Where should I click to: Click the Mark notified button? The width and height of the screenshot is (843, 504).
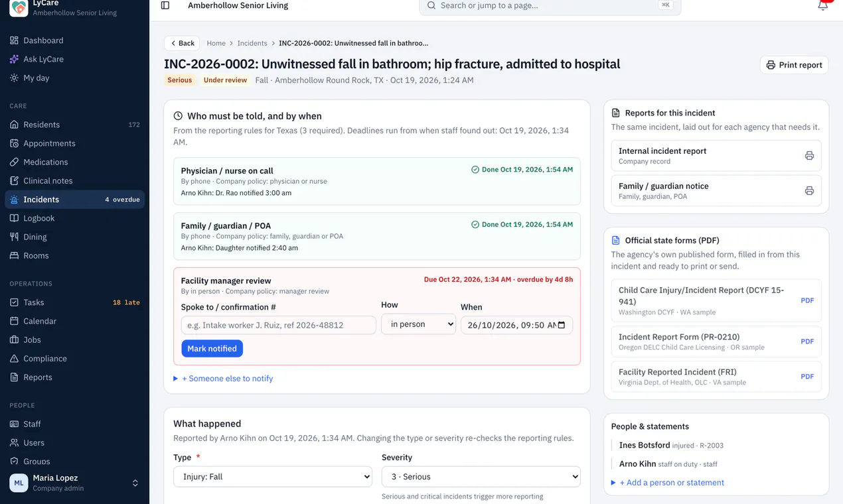[212, 349]
